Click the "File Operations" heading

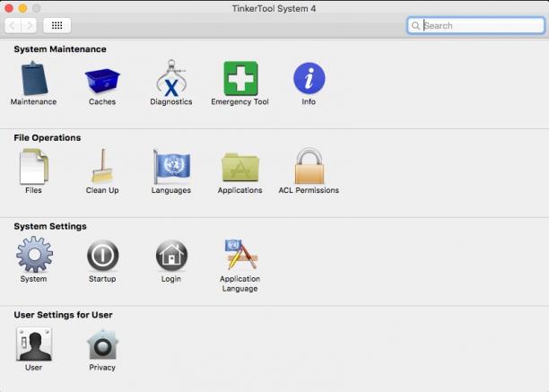pos(48,137)
